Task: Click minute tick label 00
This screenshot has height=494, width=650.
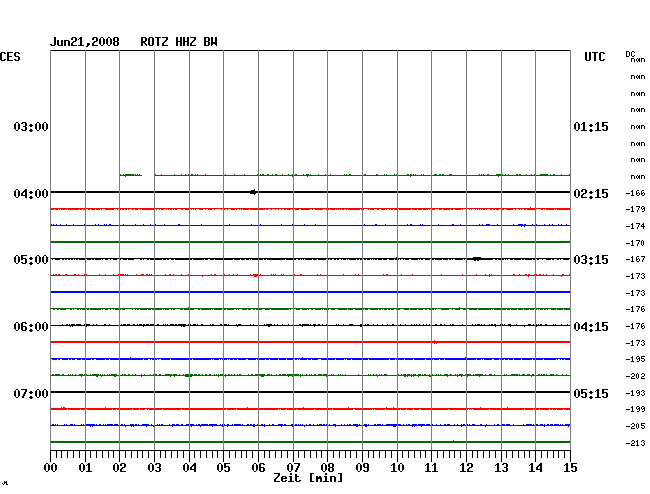Action: coord(51,468)
